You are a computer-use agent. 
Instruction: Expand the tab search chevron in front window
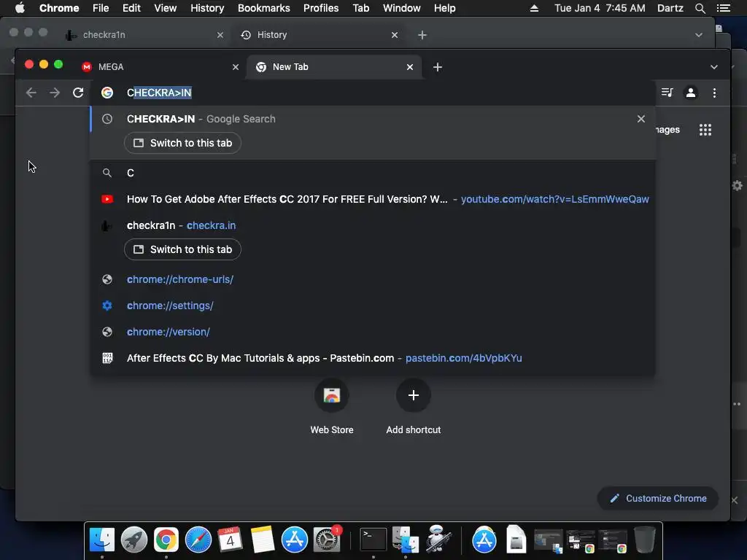713,67
